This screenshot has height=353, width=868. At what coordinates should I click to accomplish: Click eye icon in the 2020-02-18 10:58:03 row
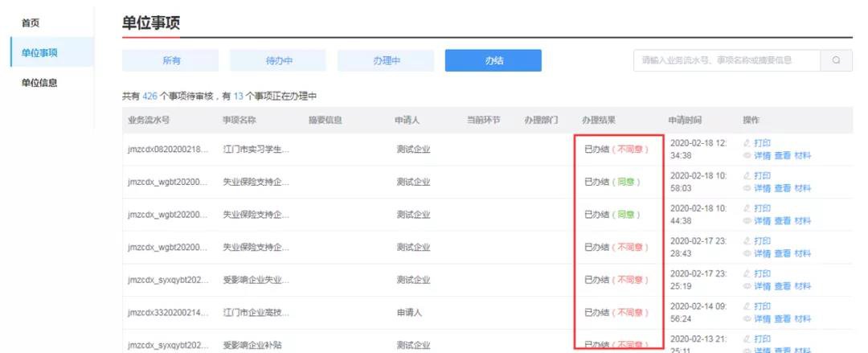[747, 188]
